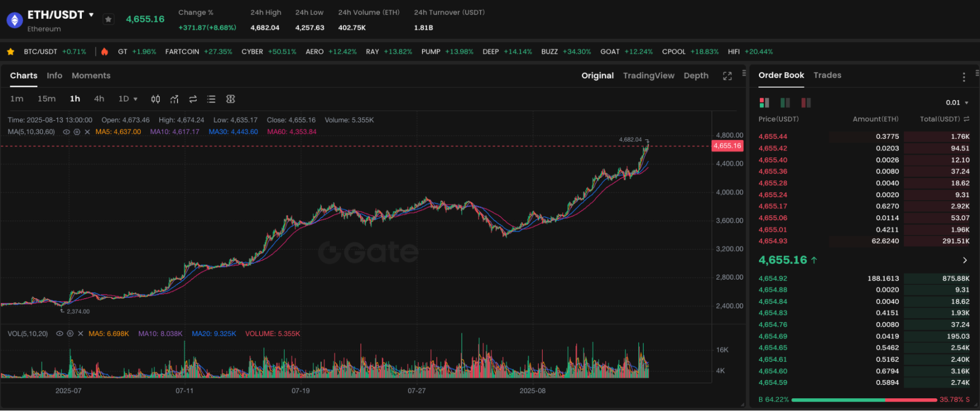Set chart interval to 15m
The image size is (980, 411).
point(47,99)
